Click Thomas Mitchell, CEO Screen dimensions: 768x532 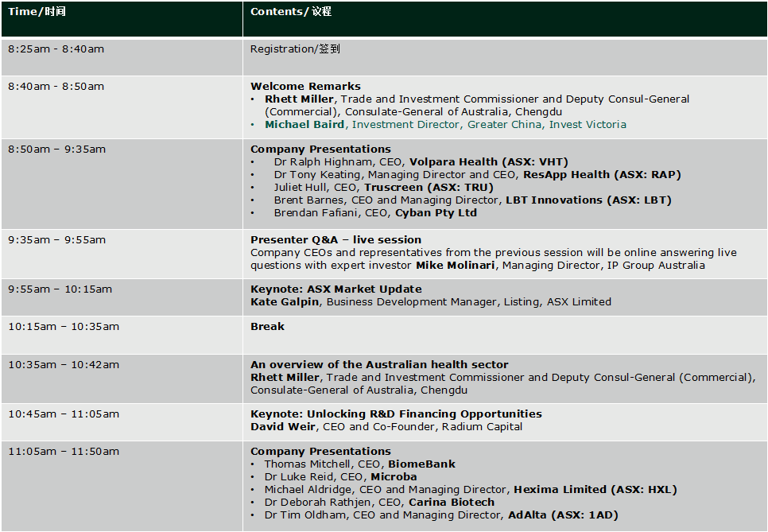324,464
